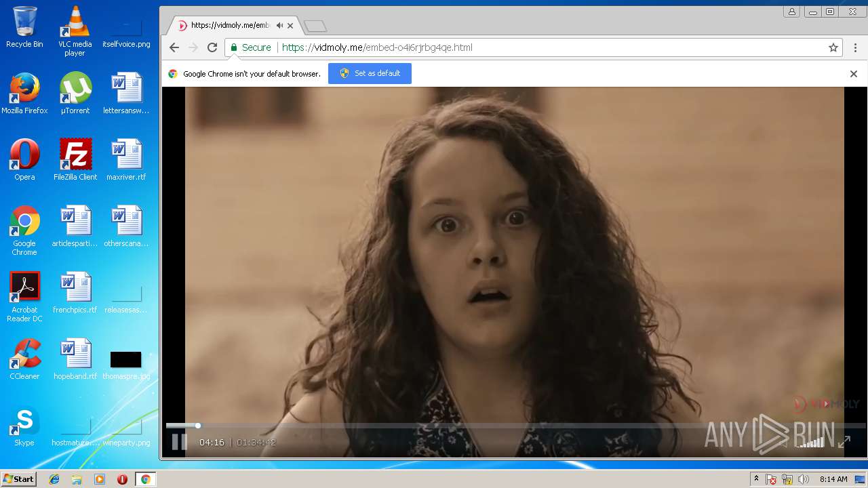Open Action Center flag in tray
868x488 pixels.
tap(771, 479)
